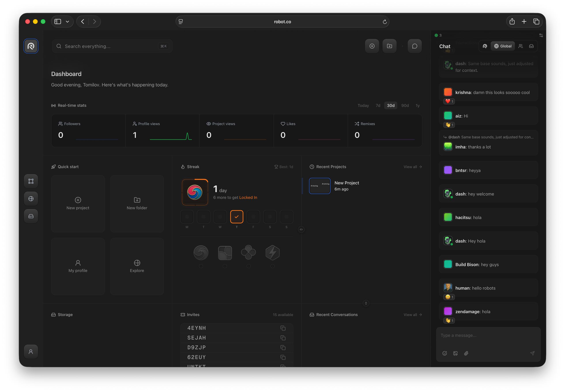Open new Safari tab with plus
The width and height of the screenshot is (565, 392).
(524, 22)
